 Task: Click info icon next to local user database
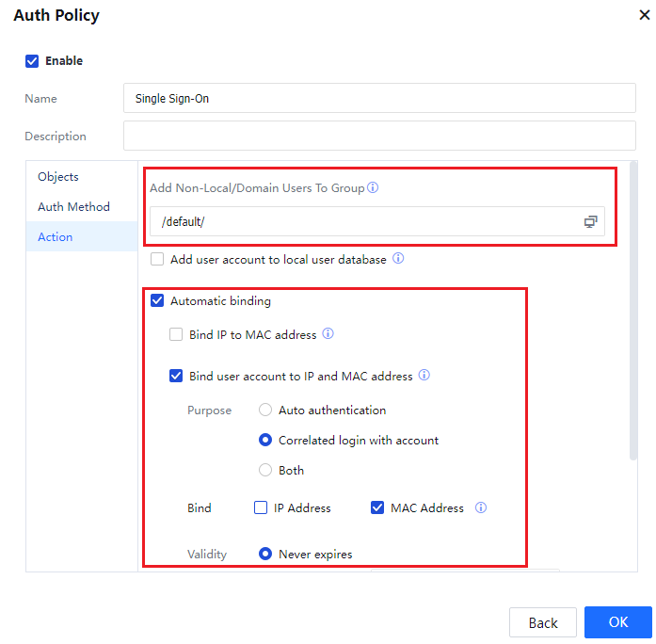coord(398,259)
